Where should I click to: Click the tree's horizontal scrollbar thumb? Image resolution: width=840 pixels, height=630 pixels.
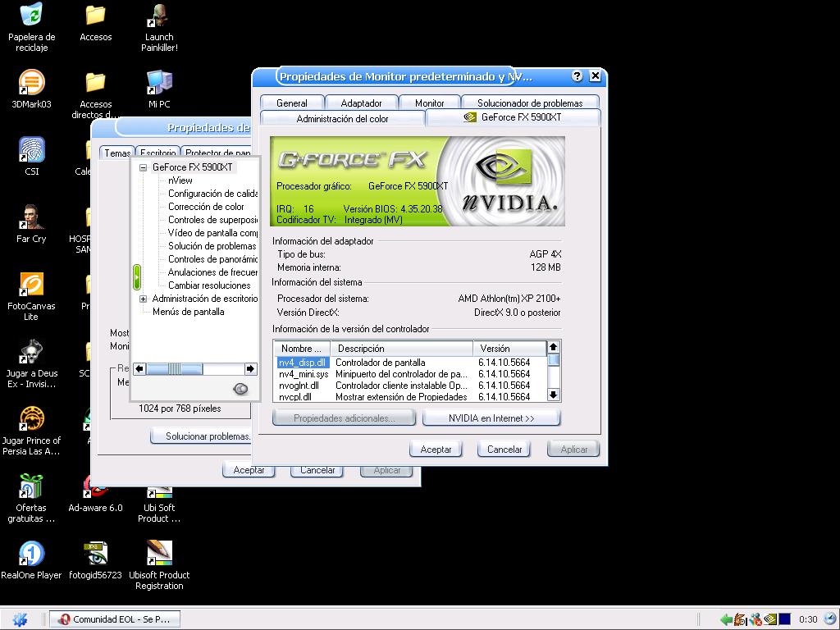(x=175, y=369)
